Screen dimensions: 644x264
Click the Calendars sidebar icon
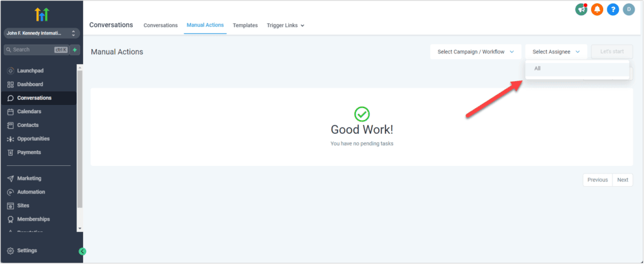pyautogui.click(x=11, y=112)
